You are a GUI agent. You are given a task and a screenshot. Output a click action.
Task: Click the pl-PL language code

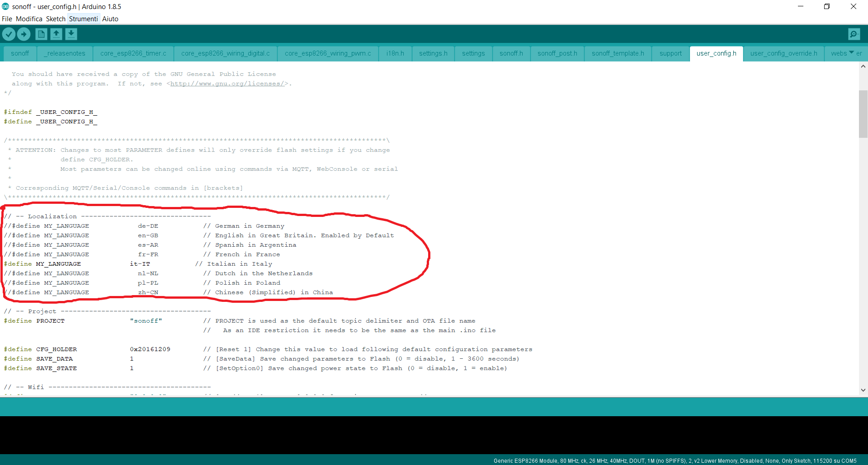point(148,283)
